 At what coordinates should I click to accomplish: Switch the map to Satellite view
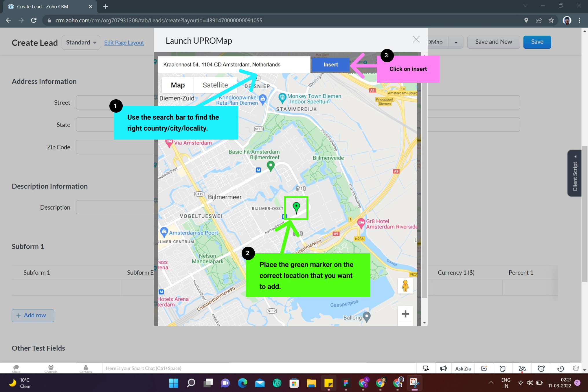coord(215,85)
